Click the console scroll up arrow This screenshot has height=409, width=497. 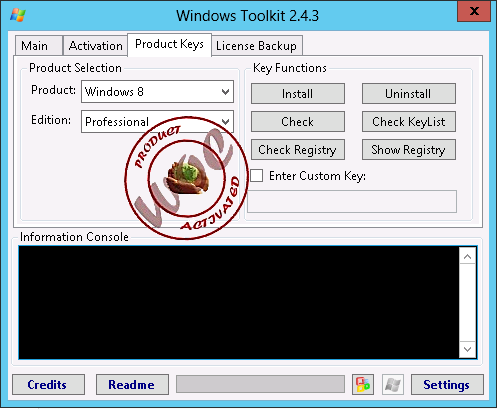click(467, 257)
